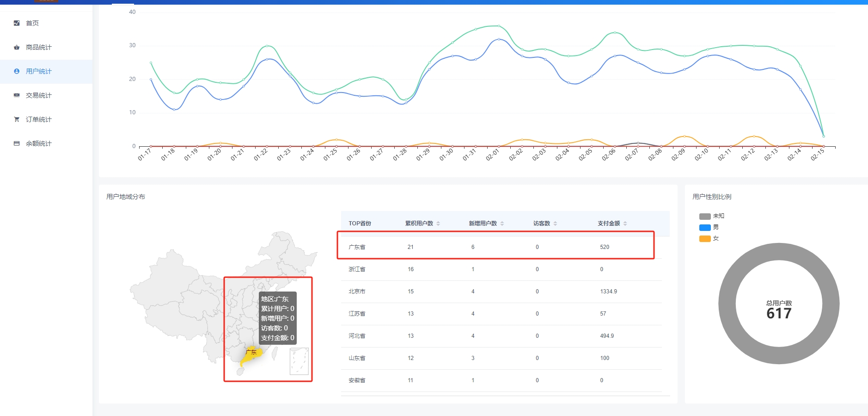Toggle the 女 orange legend swatch
Screen dimensions: 868x416
pos(705,238)
